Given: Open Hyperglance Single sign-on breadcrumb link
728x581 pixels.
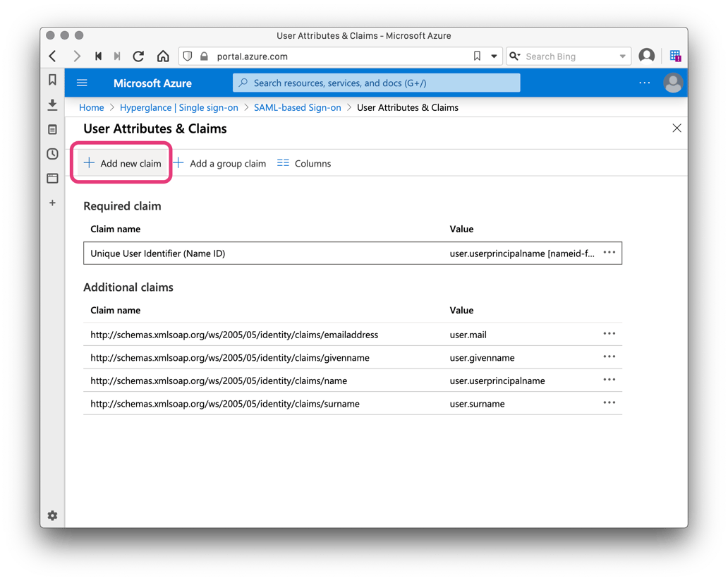Looking at the screenshot, I should coord(178,107).
